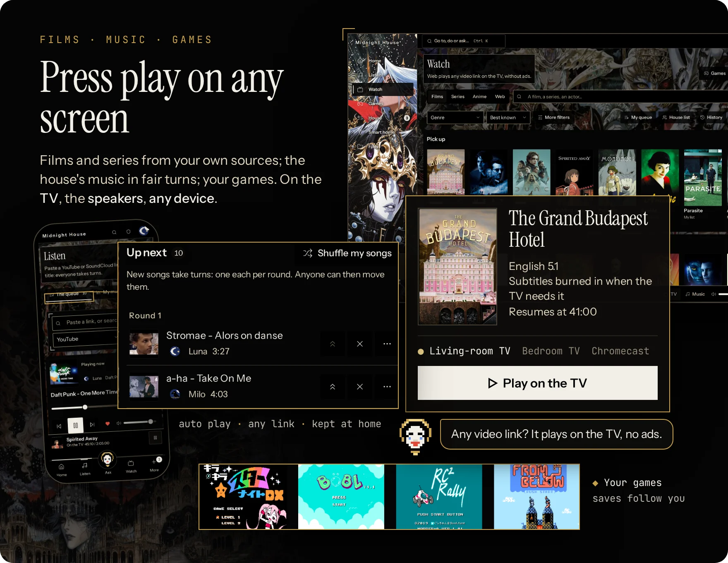Launch the BOBL game thumbnail
The image size is (728, 563).
(x=341, y=497)
